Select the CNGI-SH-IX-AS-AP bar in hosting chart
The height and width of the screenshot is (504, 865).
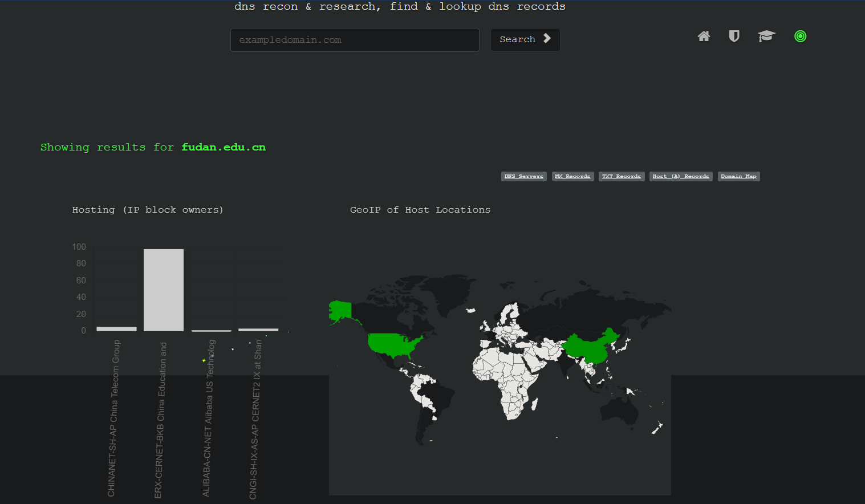click(258, 330)
